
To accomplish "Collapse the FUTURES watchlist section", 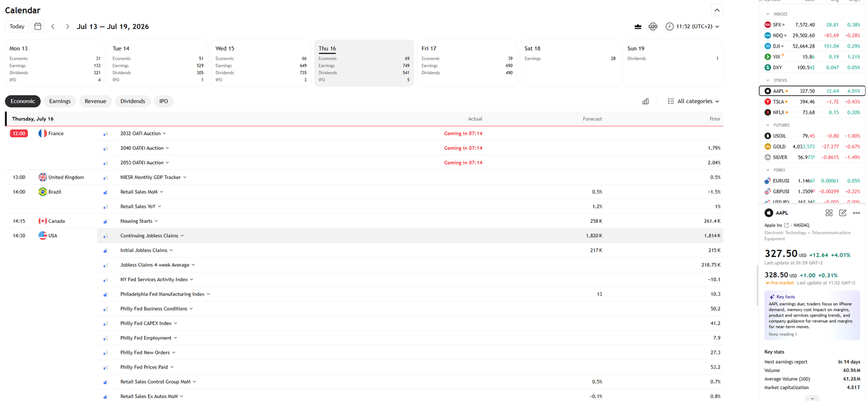I will click(768, 125).
